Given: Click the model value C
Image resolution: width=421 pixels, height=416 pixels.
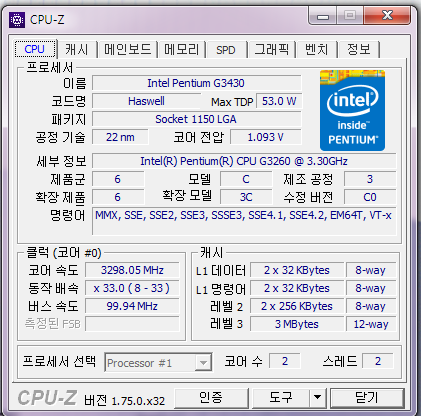Looking at the screenshot, I should pyautogui.click(x=246, y=179).
